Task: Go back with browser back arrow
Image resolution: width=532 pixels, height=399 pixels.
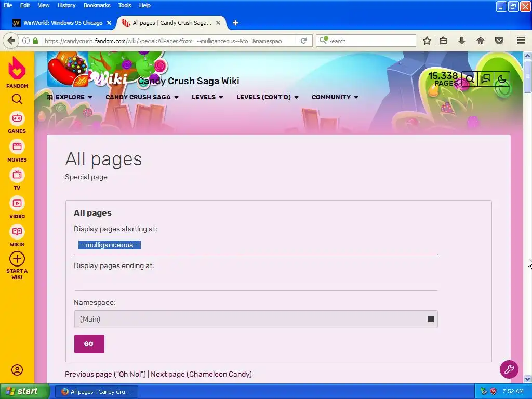Action: pyautogui.click(x=11, y=41)
